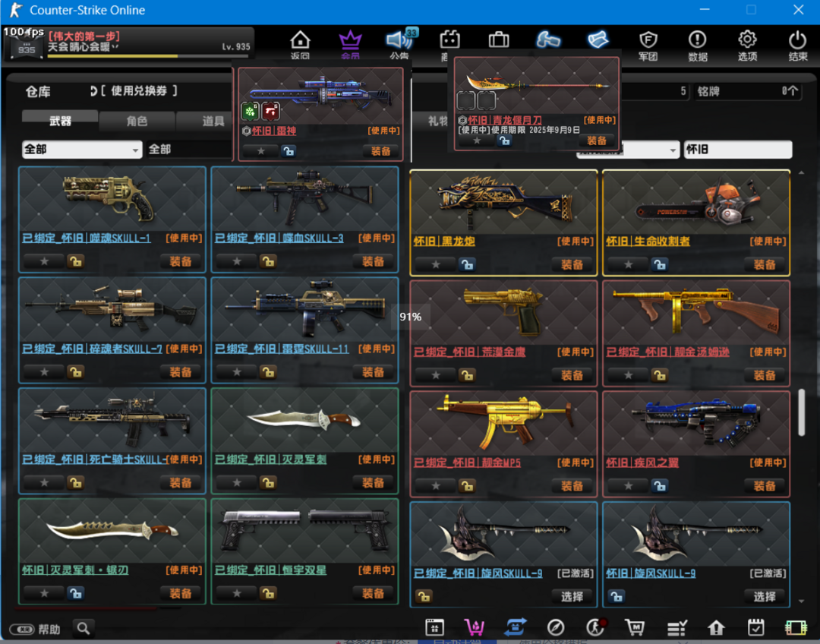The image size is (820, 644).
Task: Toggle lock icon on 灭灵军刺·锯刃
Action: (x=75, y=592)
